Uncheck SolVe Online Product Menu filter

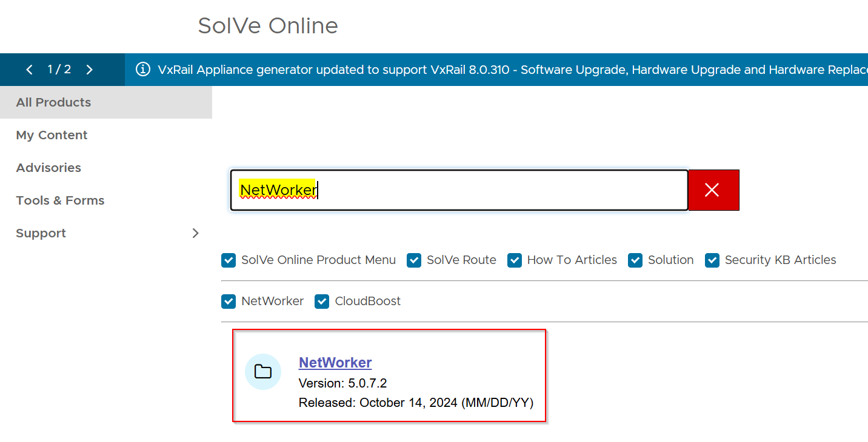pos(229,260)
